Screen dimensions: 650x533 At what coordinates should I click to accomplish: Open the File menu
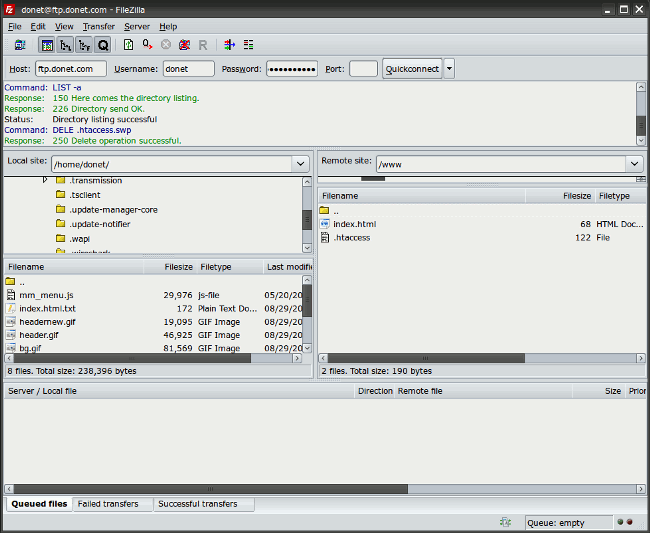tap(15, 27)
